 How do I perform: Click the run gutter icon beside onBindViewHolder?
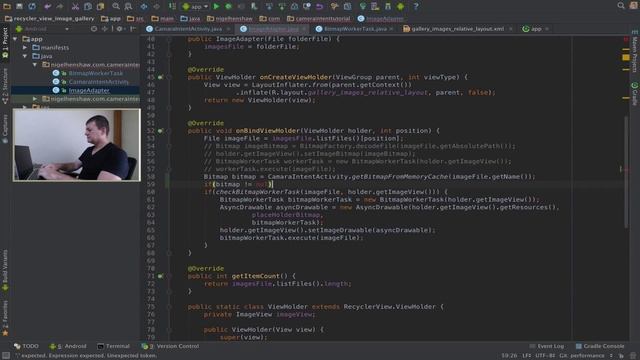pyautogui.click(x=160, y=131)
